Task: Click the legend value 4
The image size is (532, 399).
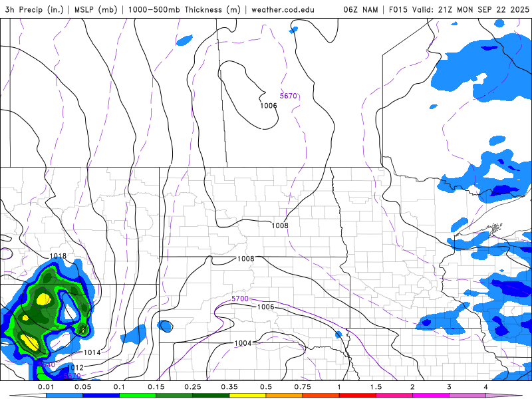Action: pos(486,387)
